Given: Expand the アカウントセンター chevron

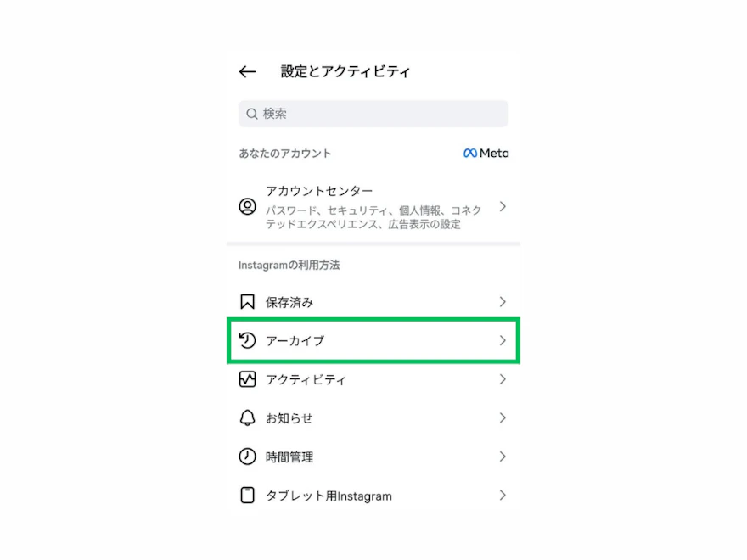Looking at the screenshot, I should 503,207.
